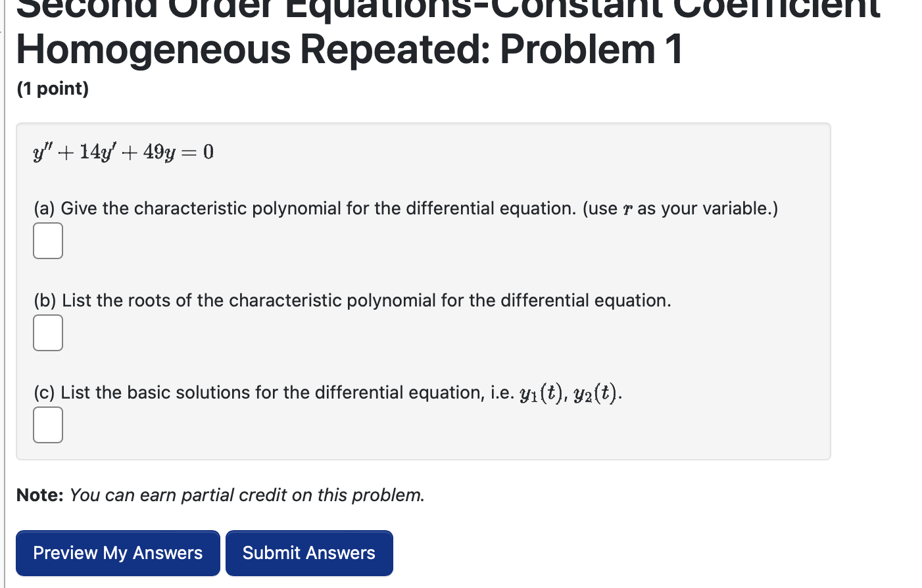Click the '(1 point)' label

tap(53, 88)
